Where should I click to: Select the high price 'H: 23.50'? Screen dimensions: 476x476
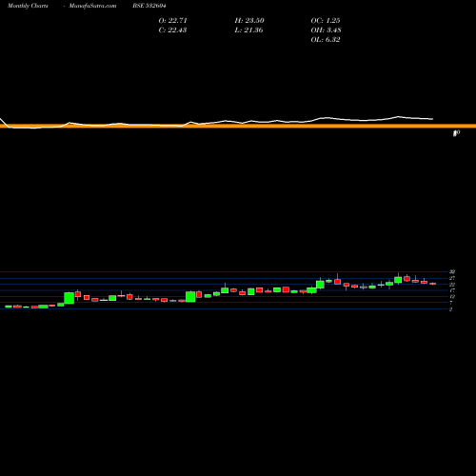(x=249, y=20)
